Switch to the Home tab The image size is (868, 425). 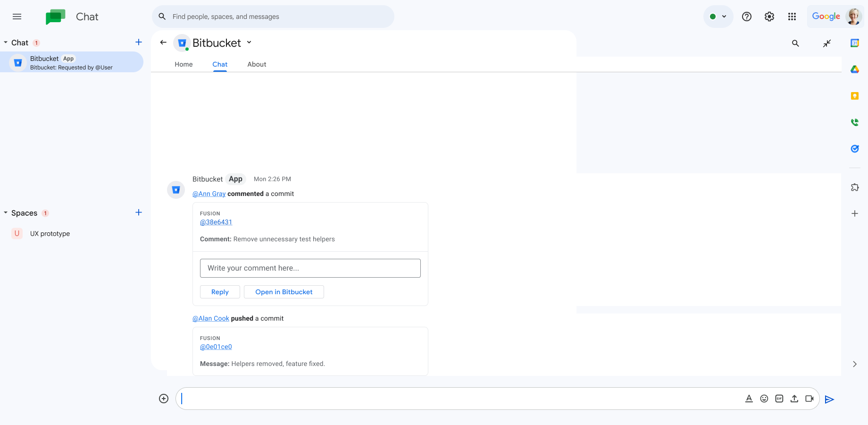[184, 64]
